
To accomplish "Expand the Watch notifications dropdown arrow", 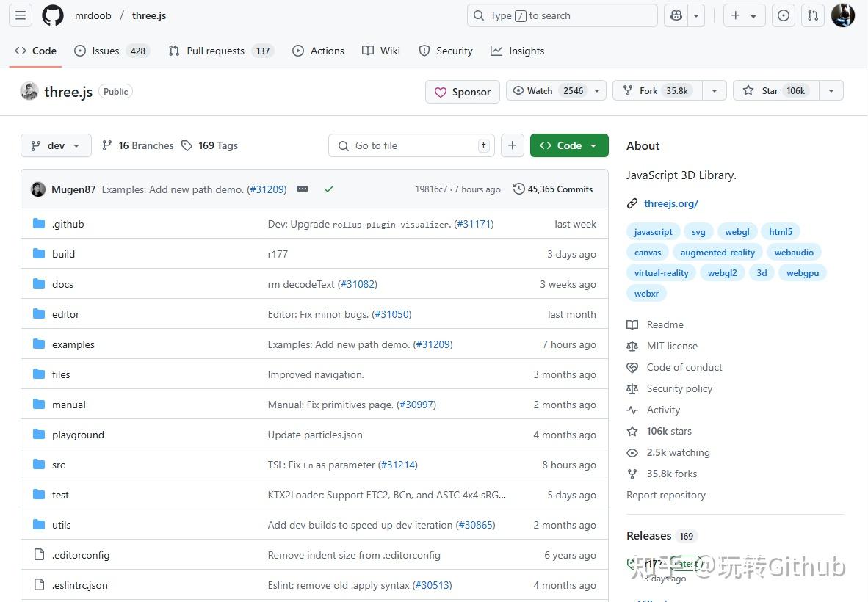I will (597, 91).
